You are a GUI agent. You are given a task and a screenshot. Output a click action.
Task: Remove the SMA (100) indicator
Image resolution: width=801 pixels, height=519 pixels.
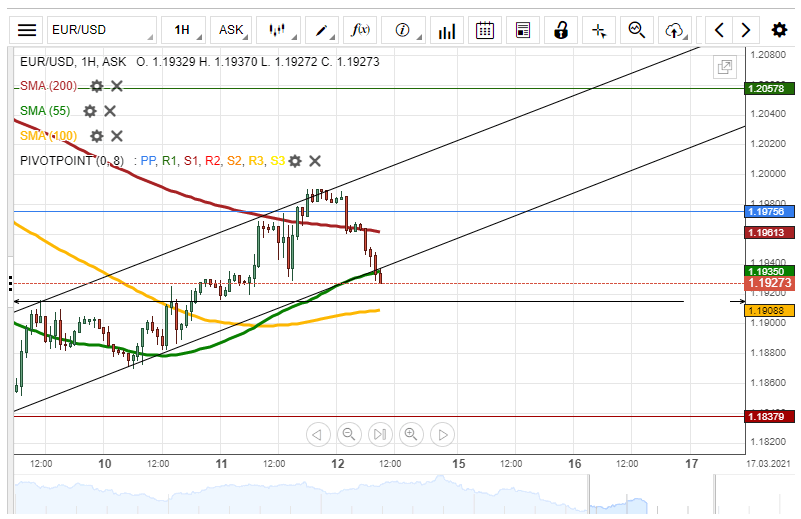click(117, 136)
